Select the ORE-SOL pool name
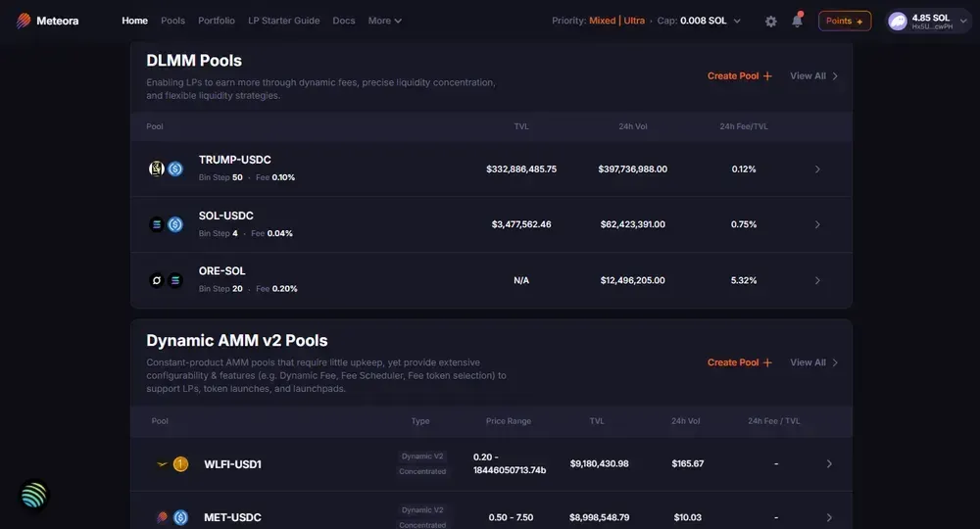980x529 pixels. [x=221, y=271]
